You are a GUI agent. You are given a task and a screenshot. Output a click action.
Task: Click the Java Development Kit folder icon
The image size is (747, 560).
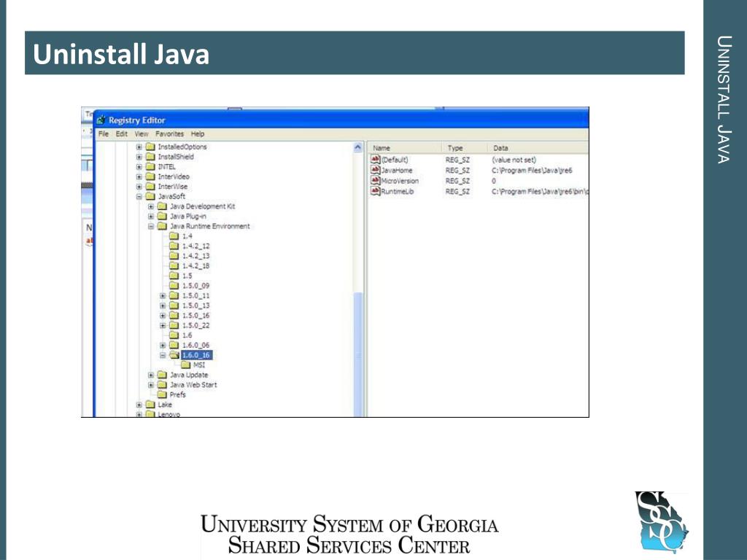click(x=163, y=206)
